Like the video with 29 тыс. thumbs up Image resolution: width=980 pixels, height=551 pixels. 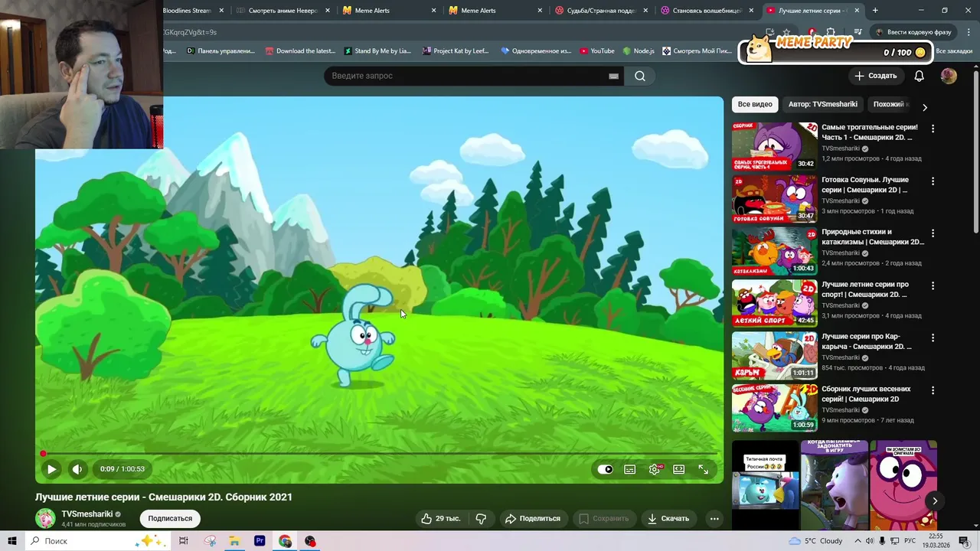(x=440, y=518)
